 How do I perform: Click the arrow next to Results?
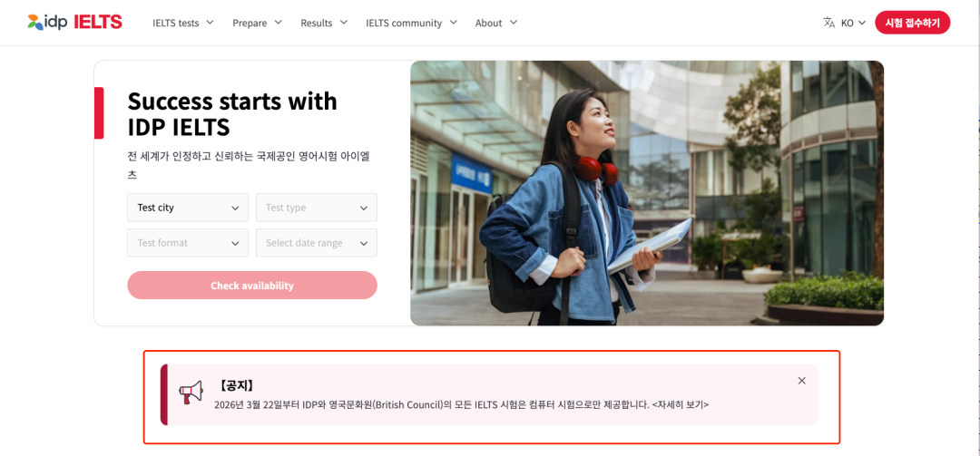(344, 22)
